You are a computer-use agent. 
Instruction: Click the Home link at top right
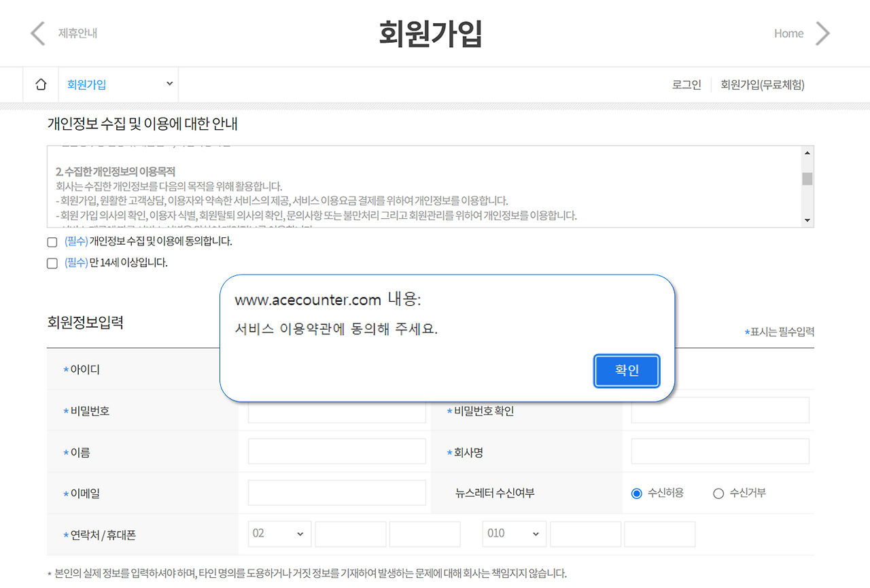point(788,33)
